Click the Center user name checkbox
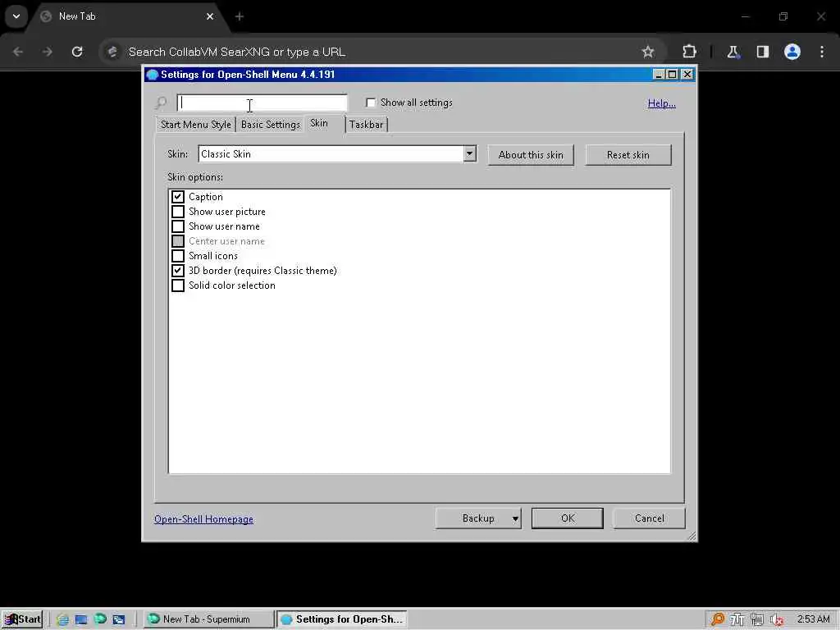 [178, 241]
